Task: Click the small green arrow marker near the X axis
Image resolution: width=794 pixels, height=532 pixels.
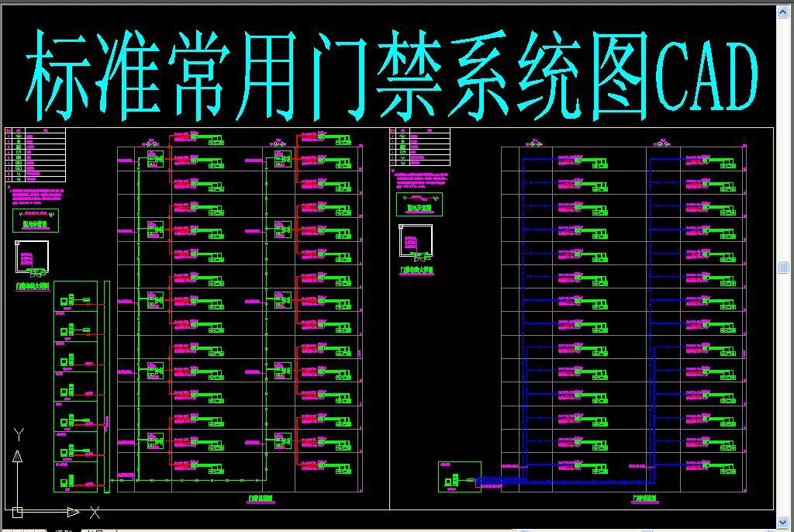Action: pos(74,510)
